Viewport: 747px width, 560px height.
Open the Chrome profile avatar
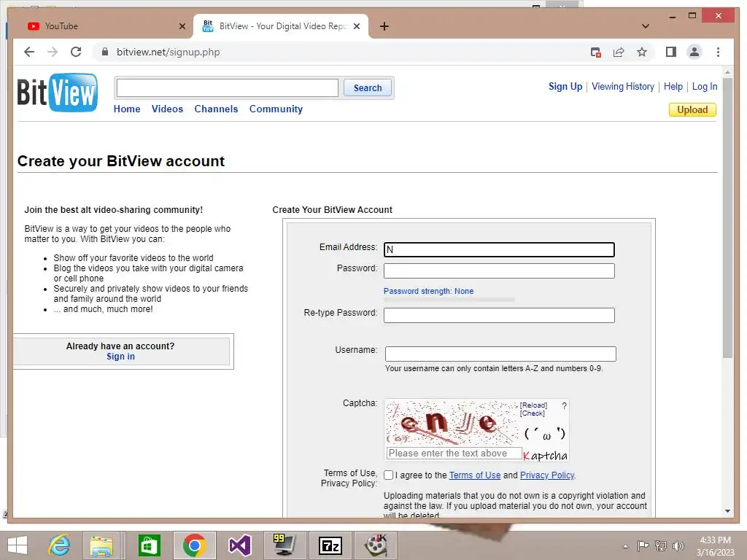pyautogui.click(x=694, y=52)
